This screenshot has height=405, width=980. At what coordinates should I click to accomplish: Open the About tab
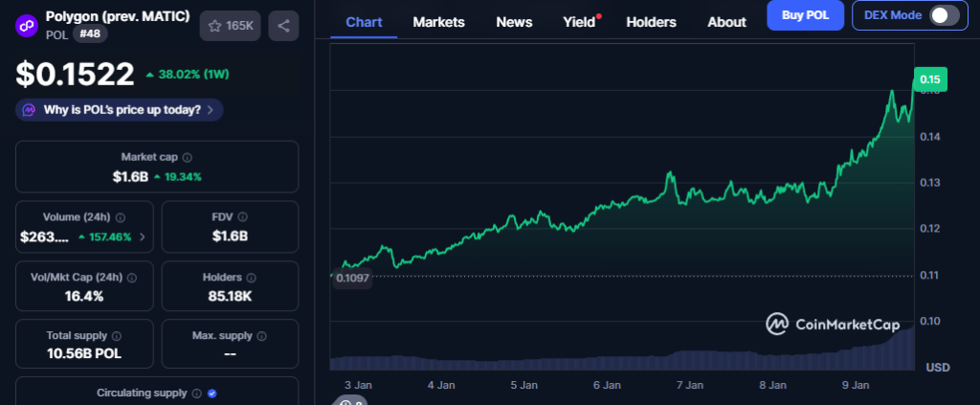click(x=726, y=22)
